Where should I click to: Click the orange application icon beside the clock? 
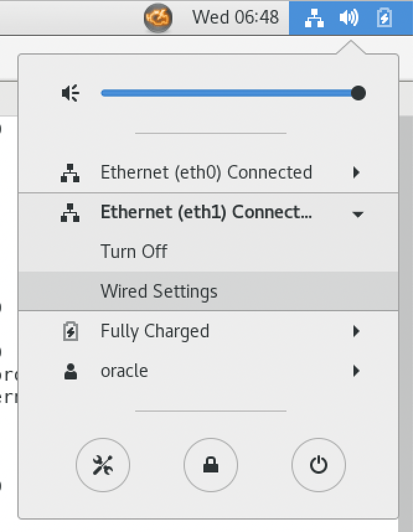click(158, 17)
